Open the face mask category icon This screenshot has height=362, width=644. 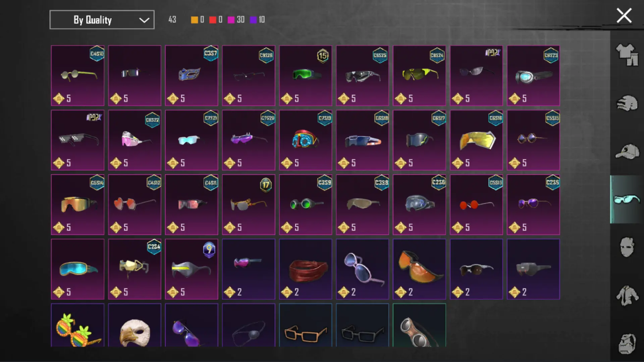pos(627,247)
